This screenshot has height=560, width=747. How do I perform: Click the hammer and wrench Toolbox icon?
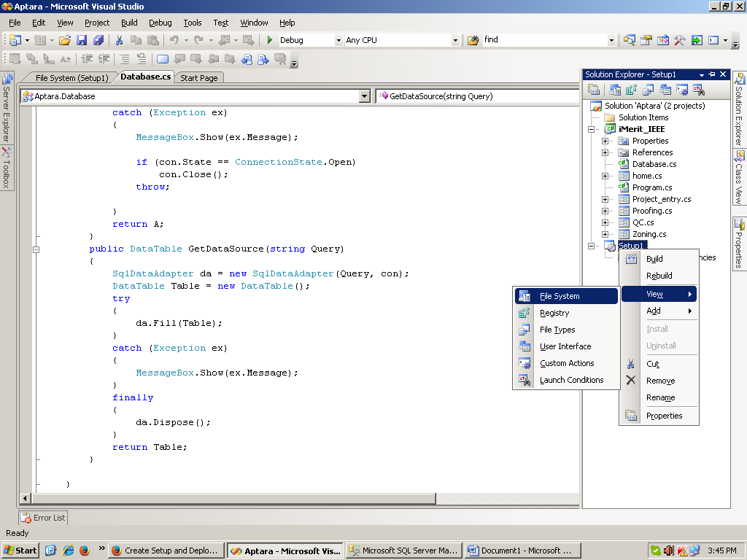(x=679, y=41)
